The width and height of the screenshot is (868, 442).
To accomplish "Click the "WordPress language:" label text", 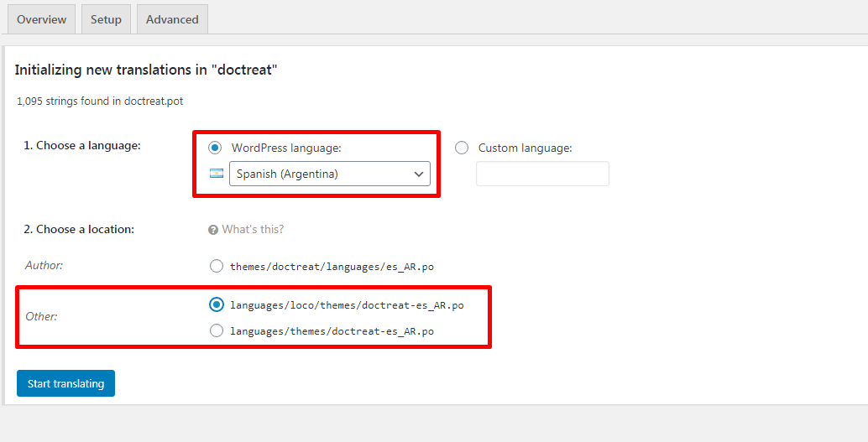I will pyautogui.click(x=286, y=148).
